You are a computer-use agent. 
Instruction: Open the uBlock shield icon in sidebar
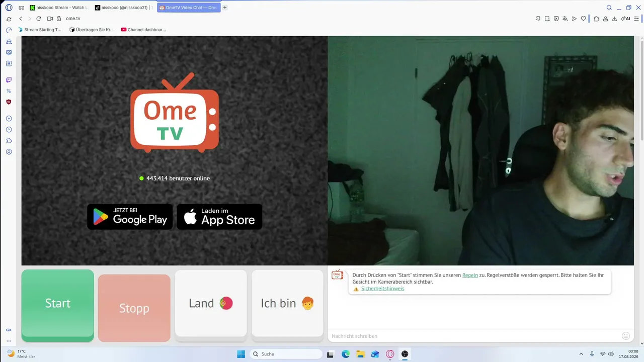9,102
